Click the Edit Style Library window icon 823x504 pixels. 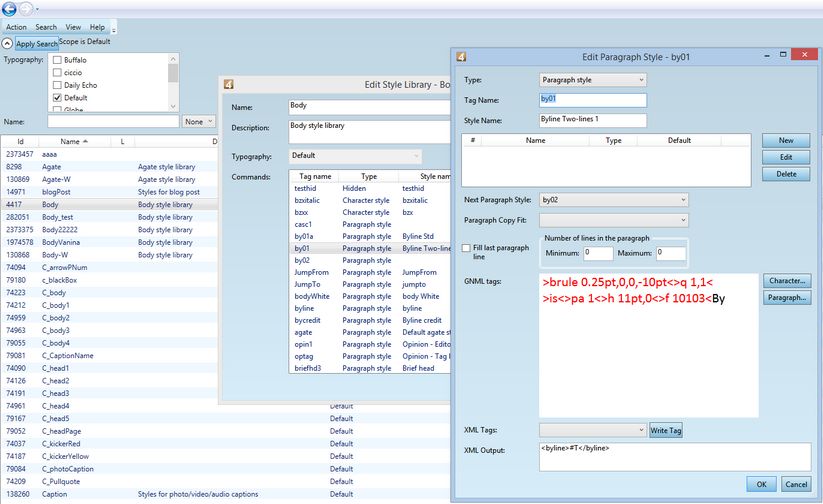coord(229,84)
